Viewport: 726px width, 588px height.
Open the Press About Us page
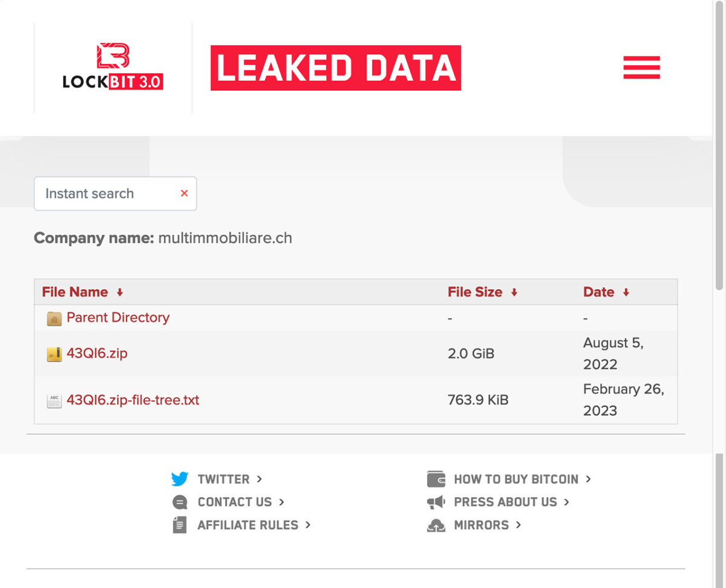pos(505,501)
